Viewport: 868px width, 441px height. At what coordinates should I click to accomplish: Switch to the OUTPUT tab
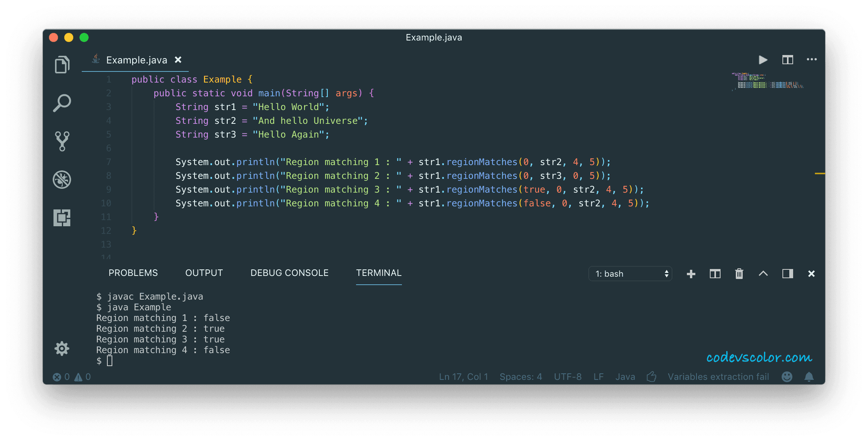pos(204,273)
